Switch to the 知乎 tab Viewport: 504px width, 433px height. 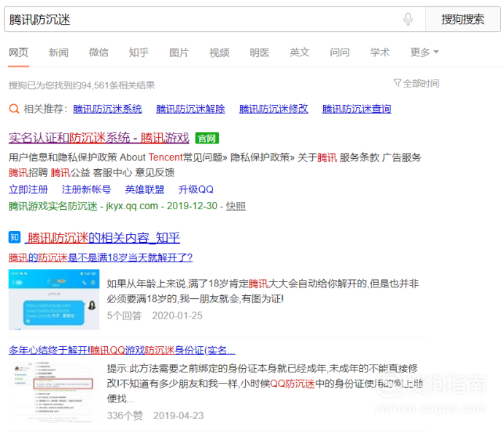pyautogui.click(x=139, y=52)
